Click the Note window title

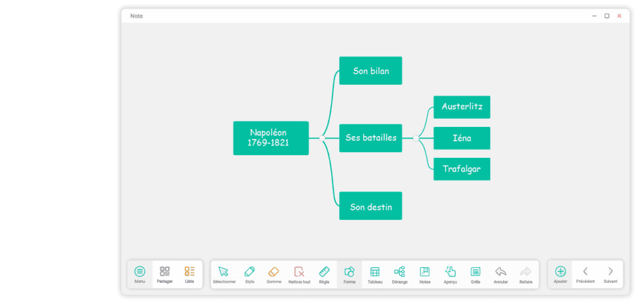point(137,16)
